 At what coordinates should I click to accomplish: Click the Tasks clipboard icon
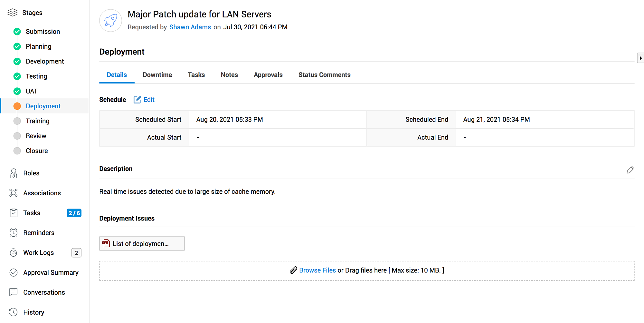(x=14, y=213)
